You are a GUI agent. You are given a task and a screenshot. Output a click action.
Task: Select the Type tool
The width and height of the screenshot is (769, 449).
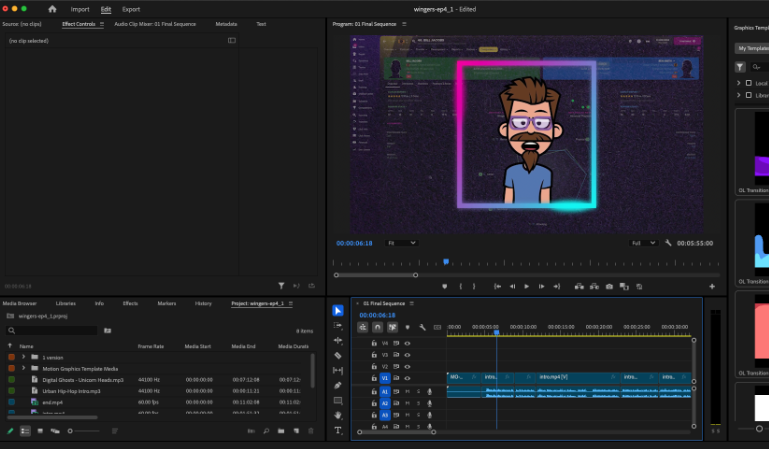(x=338, y=430)
